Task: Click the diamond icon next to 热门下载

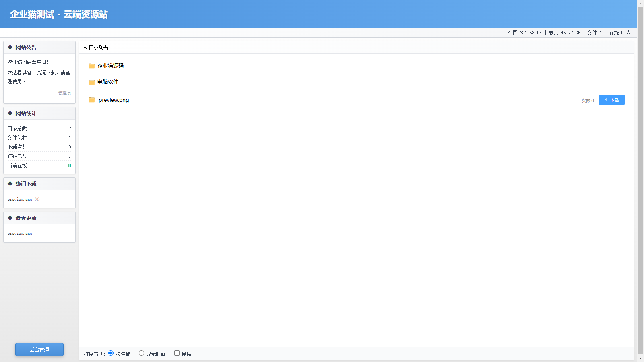Action: (x=10, y=184)
